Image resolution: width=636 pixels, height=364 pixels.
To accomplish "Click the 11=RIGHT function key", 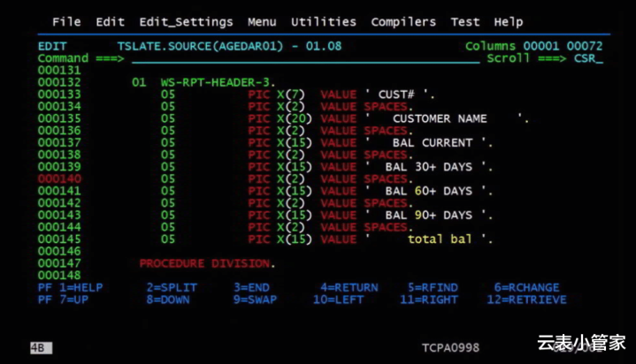I will tap(429, 300).
